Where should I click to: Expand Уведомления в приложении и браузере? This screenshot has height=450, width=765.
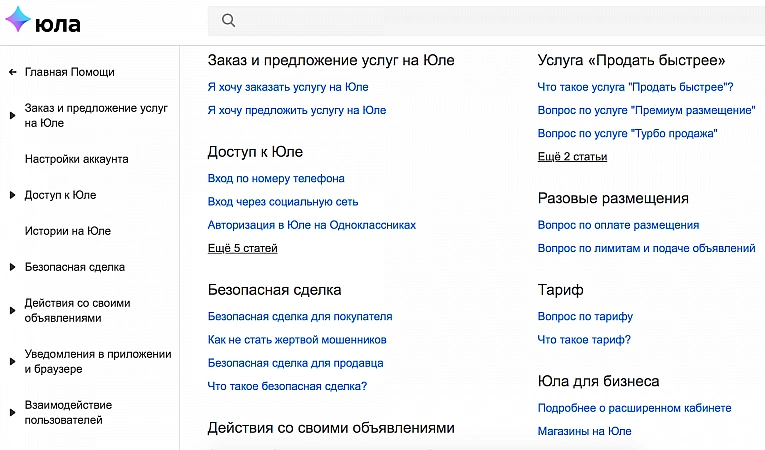pyautogui.click(x=12, y=355)
